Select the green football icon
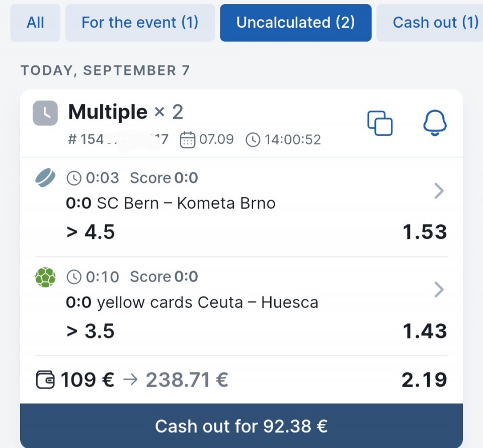 click(x=45, y=277)
